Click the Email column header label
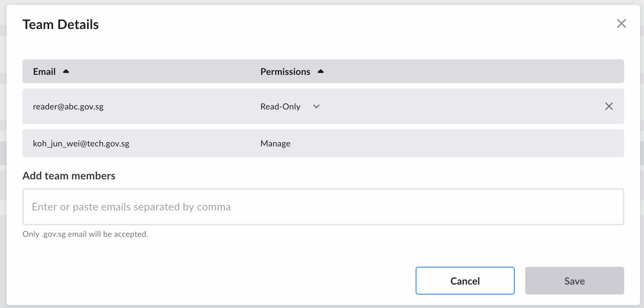This screenshot has width=644, height=308. pos(44,72)
